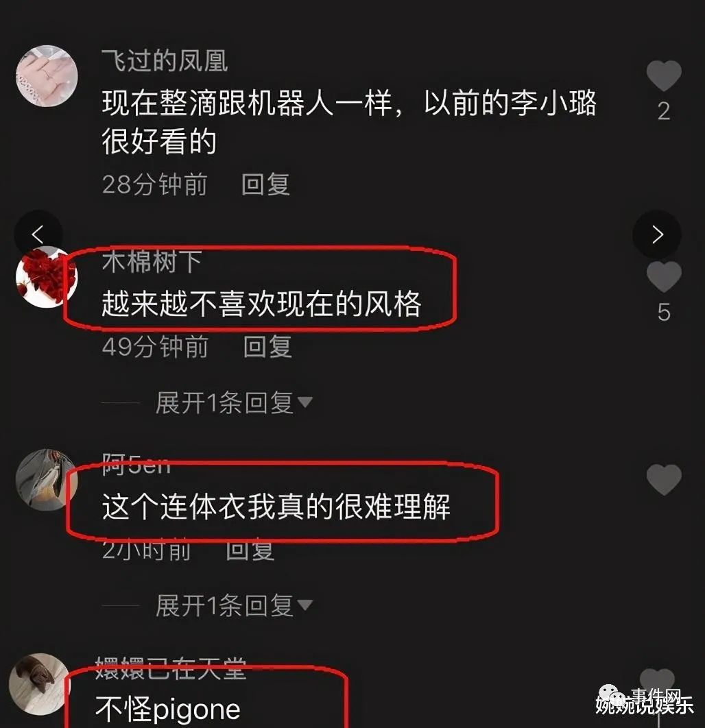Open avatar of 媛媛已在天堂
Screen dimensions: 705x728
coord(43,684)
